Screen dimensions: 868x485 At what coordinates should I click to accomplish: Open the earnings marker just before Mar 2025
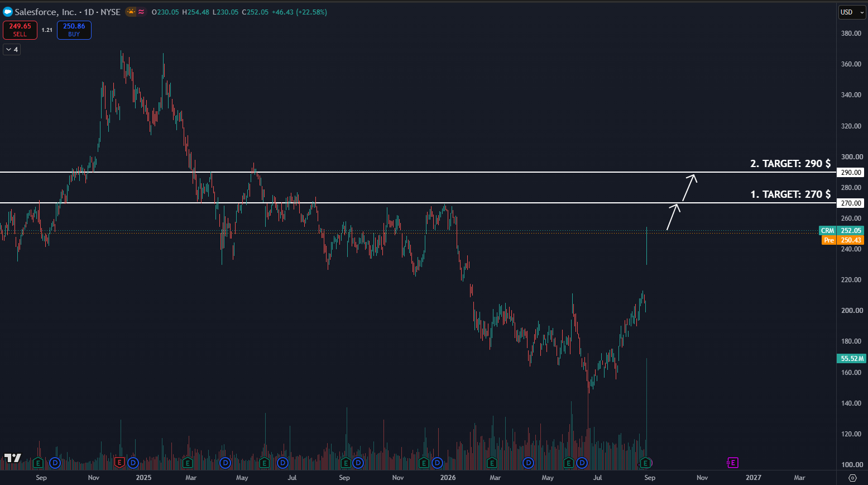tap(188, 463)
